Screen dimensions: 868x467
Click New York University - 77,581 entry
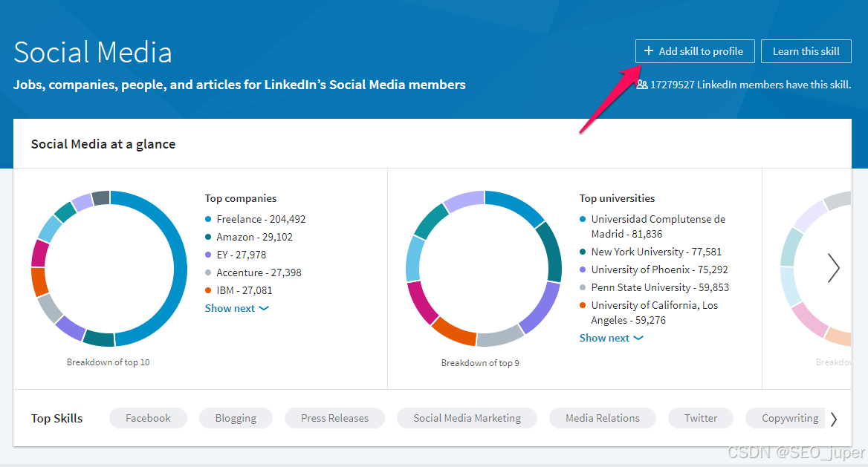(x=650, y=252)
